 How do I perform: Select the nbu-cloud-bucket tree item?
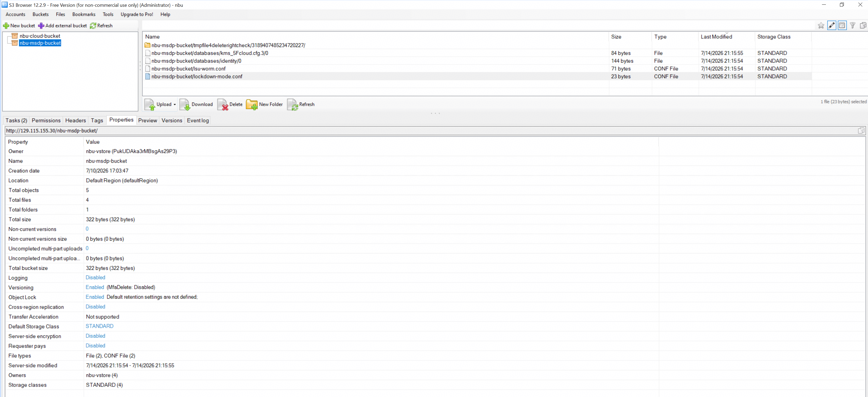[40, 36]
